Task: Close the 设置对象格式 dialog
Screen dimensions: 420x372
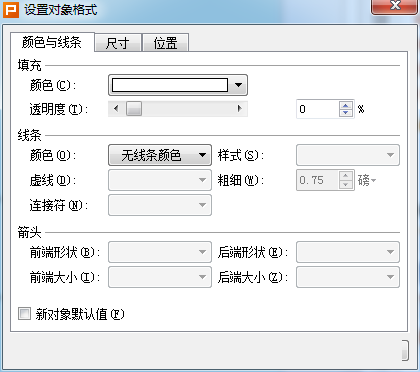Action: [x=395, y=6]
